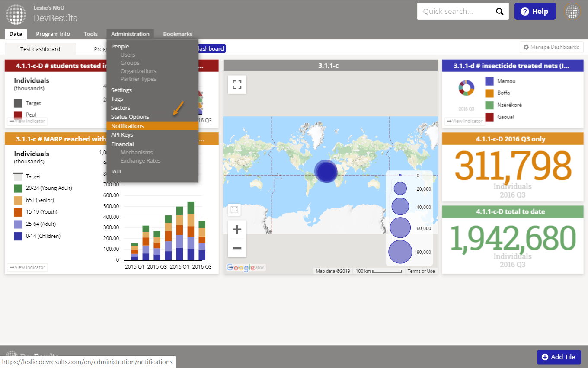Screen dimensions: 588x368
Task: Click the Google logo on map
Action: (240, 268)
